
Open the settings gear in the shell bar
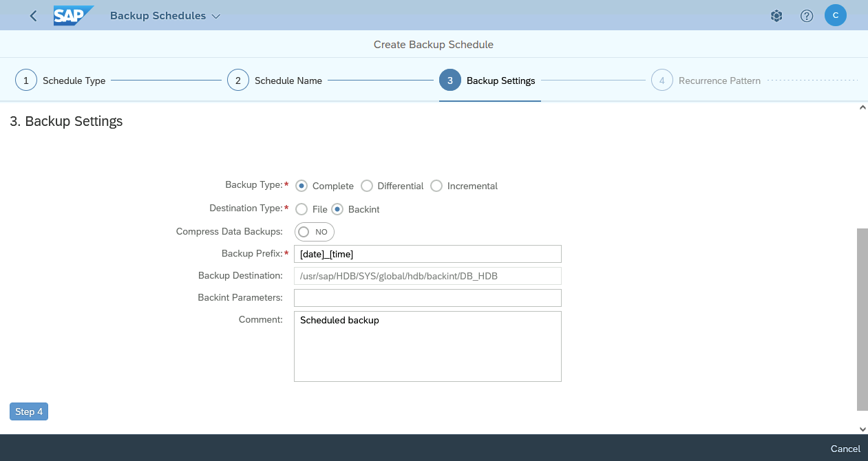[776, 15]
